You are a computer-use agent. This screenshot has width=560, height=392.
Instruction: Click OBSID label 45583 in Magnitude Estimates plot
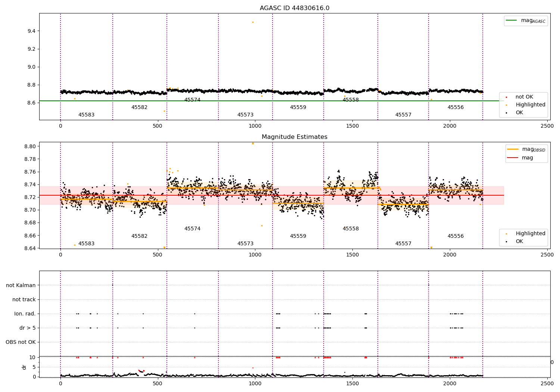coord(86,244)
